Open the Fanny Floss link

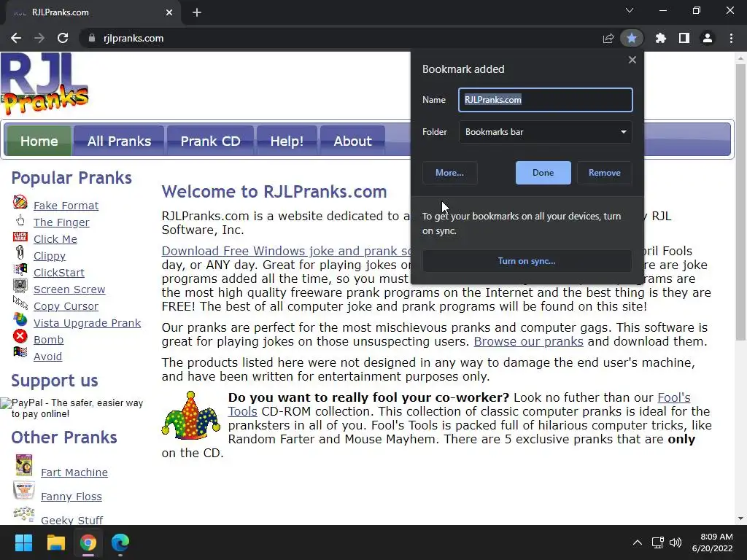71,497
